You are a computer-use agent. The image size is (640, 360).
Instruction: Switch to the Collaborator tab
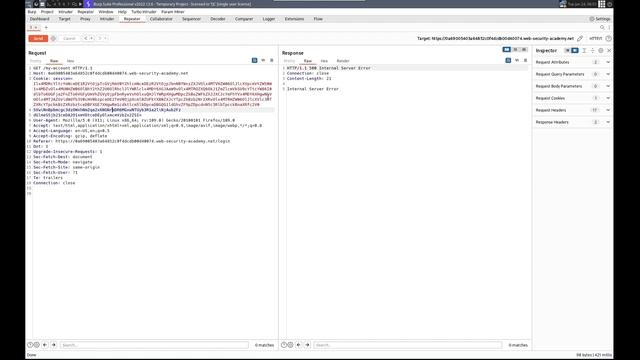pyautogui.click(x=161, y=19)
